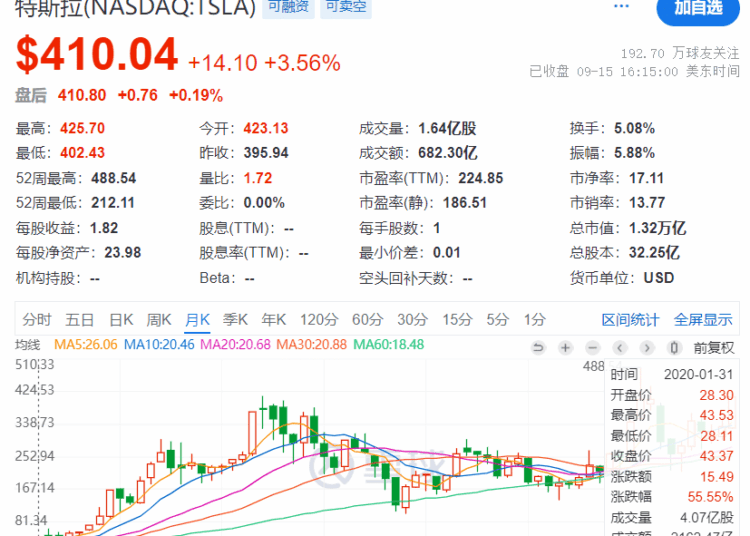
Task: Click the $410.04 current price
Action: coord(97,55)
